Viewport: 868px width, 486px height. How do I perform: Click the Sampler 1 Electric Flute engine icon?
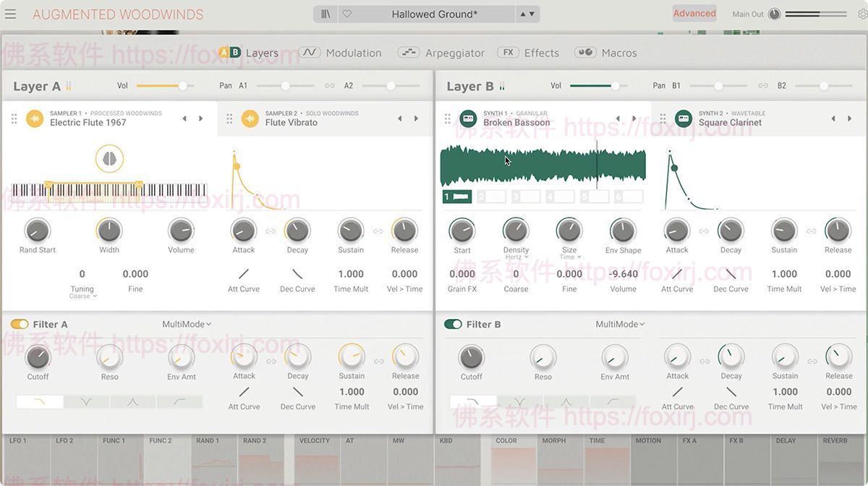pyautogui.click(x=35, y=118)
